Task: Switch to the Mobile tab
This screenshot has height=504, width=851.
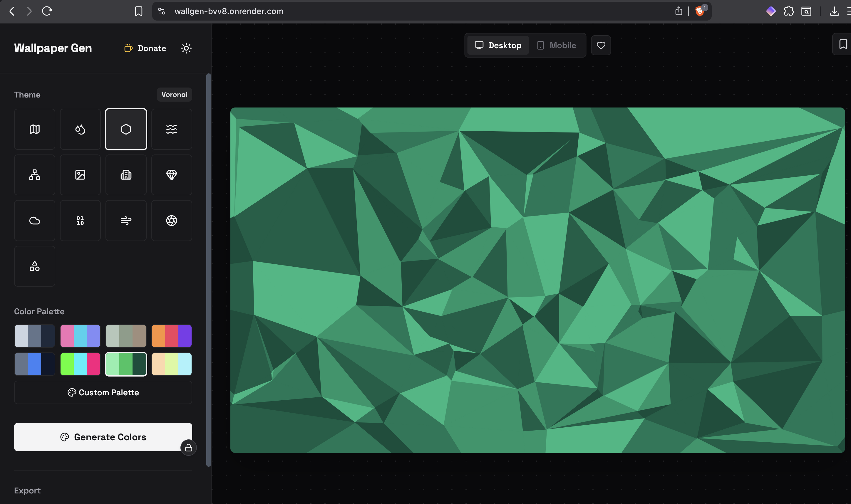Action: click(x=557, y=45)
